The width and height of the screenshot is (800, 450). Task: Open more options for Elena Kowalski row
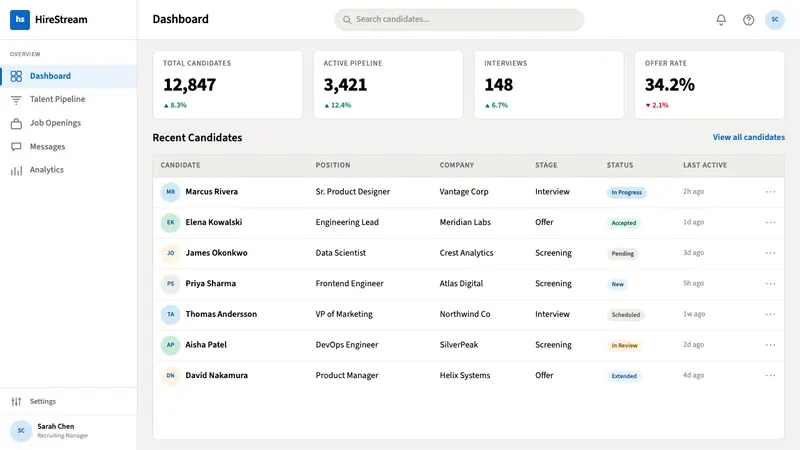770,222
